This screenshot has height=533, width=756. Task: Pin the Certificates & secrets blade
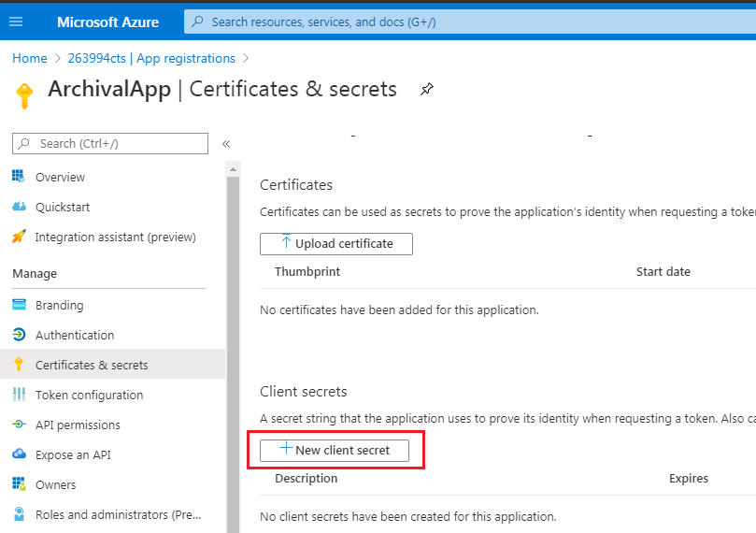[x=427, y=89]
